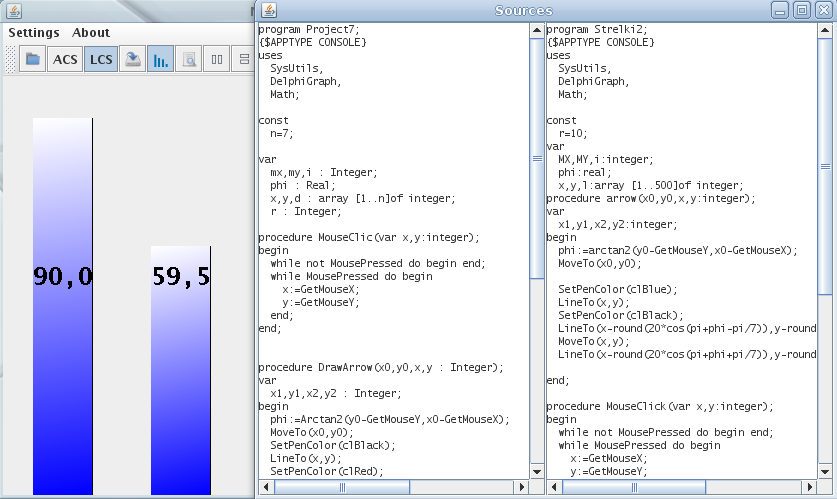Click the down arrow of the Strelki2 pane scrollbar
The height and width of the screenshot is (499, 837).
click(825, 472)
